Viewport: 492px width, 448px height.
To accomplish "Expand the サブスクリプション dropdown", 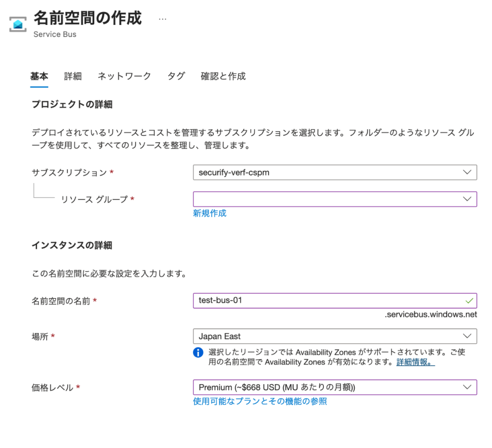I will [x=334, y=173].
